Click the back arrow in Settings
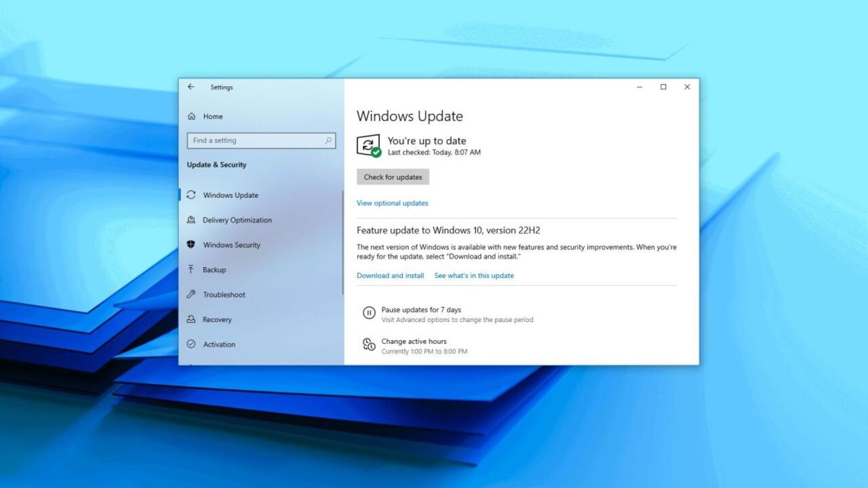 point(191,87)
